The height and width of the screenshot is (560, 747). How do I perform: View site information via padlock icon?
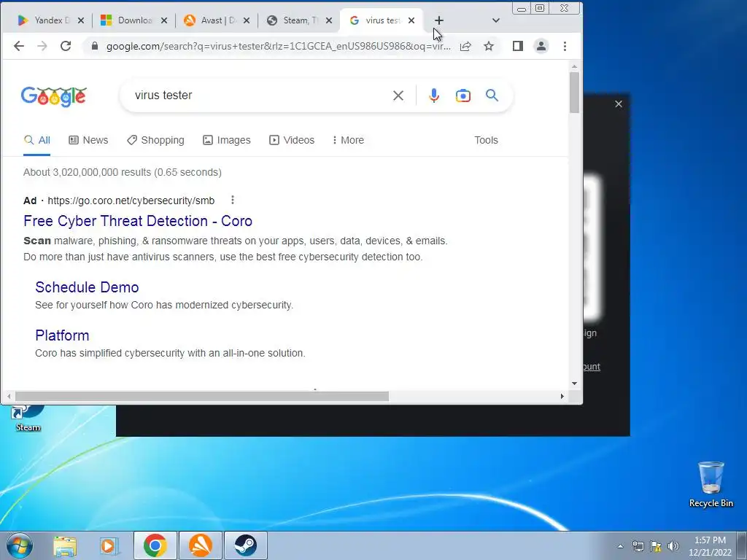point(95,46)
